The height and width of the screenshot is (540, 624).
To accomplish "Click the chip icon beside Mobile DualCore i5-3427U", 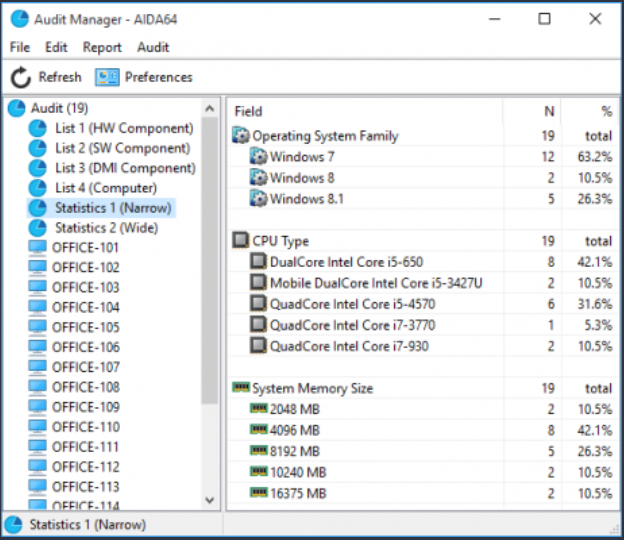I will [x=258, y=283].
